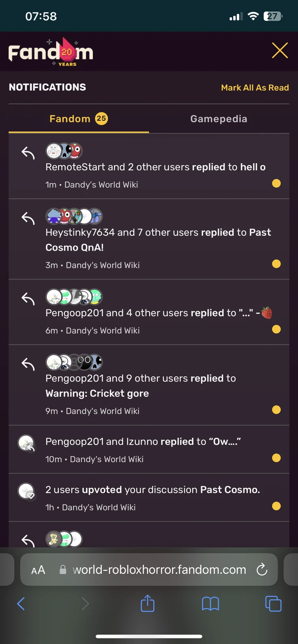Tap the unread dot on "Warning: Cricket gore"
The width and height of the screenshot is (298, 644).
(276, 410)
